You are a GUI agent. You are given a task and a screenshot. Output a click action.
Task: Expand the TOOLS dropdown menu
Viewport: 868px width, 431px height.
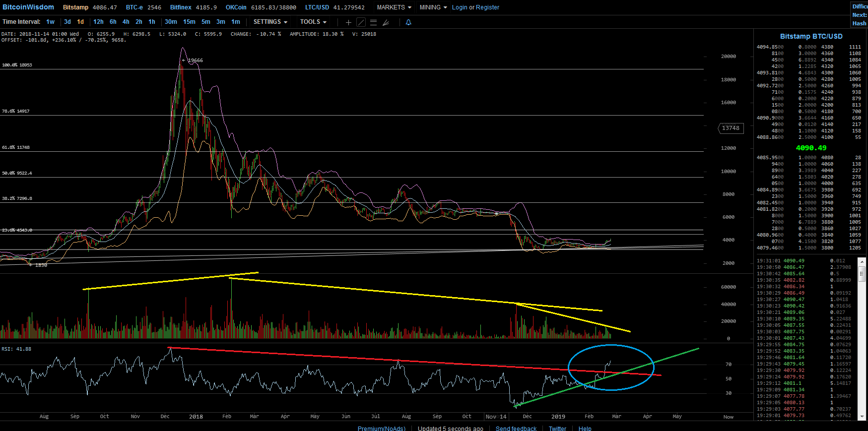(313, 22)
